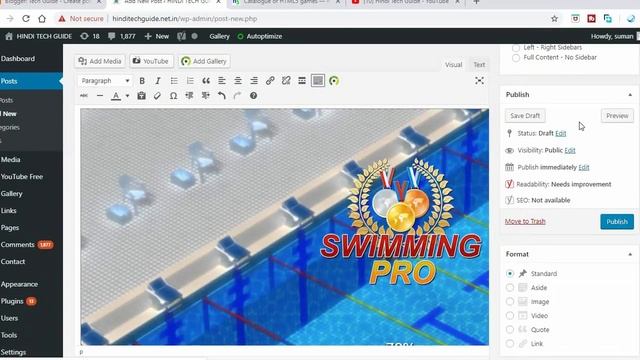
Task: Preview the post
Action: coord(617,116)
